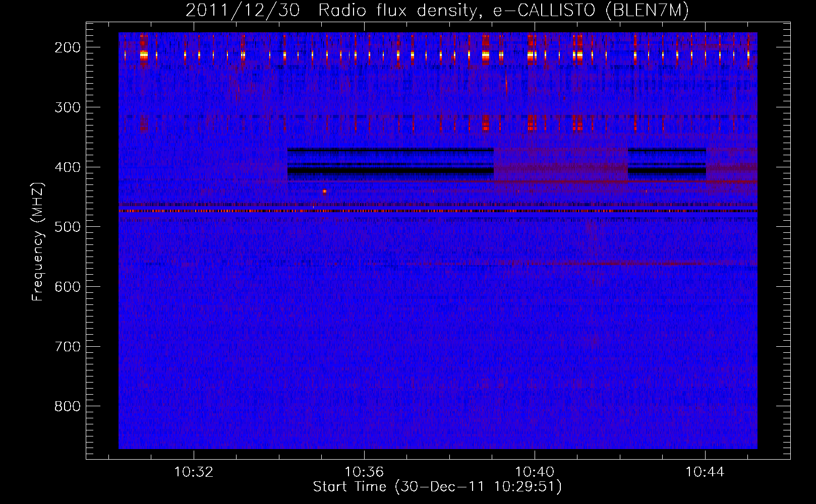816x504 pixels.
Task: Click the 400 frequency tick label
Action: point(68,167)
